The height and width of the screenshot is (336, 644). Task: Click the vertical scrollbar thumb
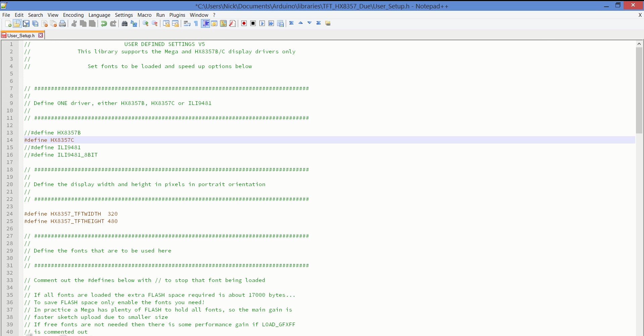point(639,91)
